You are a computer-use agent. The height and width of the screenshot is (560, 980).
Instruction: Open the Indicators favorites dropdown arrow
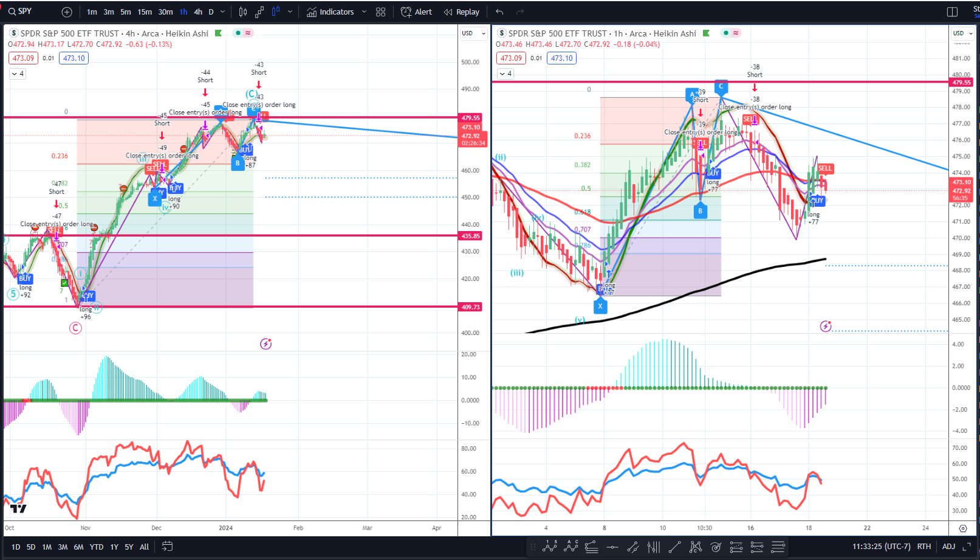tap(364, 12)
